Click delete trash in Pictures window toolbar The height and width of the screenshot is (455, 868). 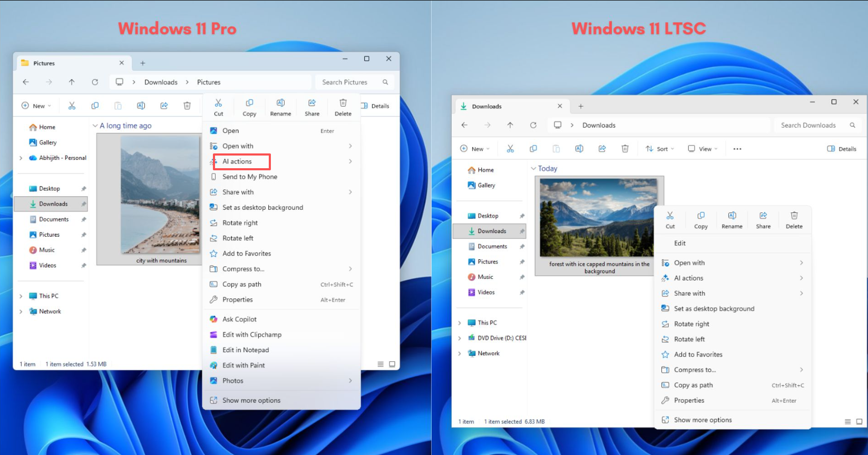187,106
